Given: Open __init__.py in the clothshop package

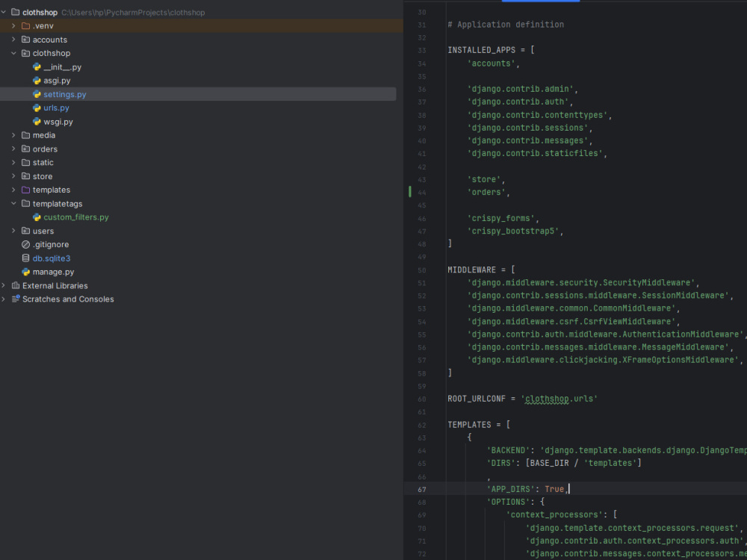Looking at the screenshot, I should pos(63,67).
